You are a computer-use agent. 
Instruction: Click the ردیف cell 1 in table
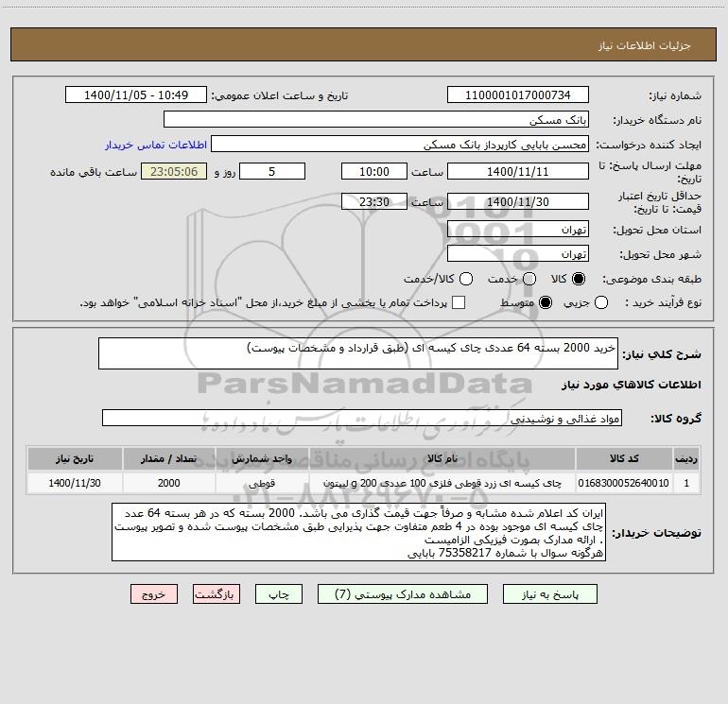686,483
